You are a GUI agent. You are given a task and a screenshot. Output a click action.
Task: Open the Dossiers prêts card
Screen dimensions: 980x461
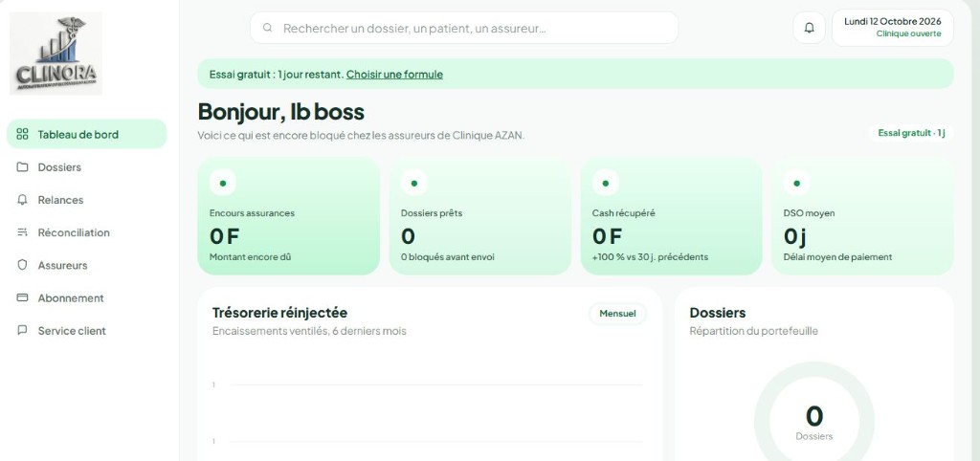[x=480, y=216]
